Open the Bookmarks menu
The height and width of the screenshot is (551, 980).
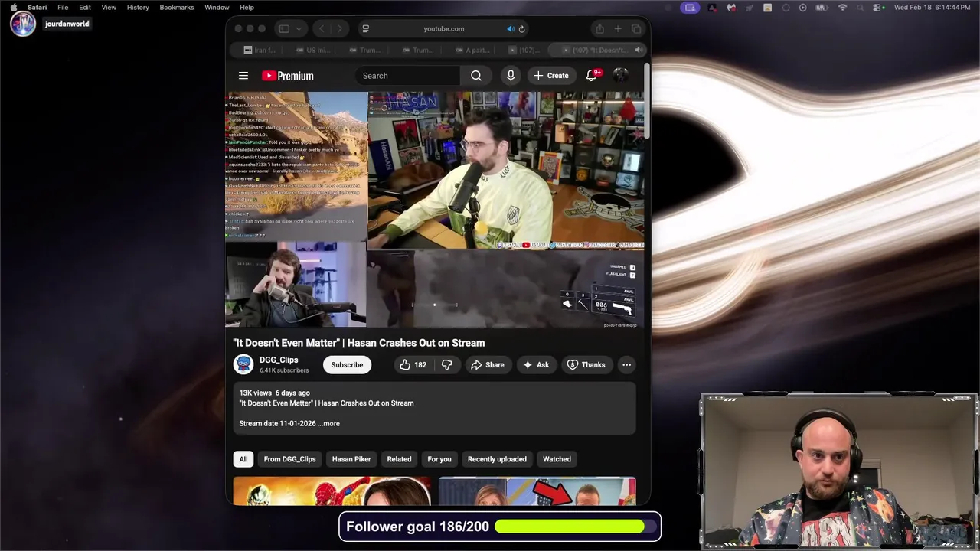point(177,7)
